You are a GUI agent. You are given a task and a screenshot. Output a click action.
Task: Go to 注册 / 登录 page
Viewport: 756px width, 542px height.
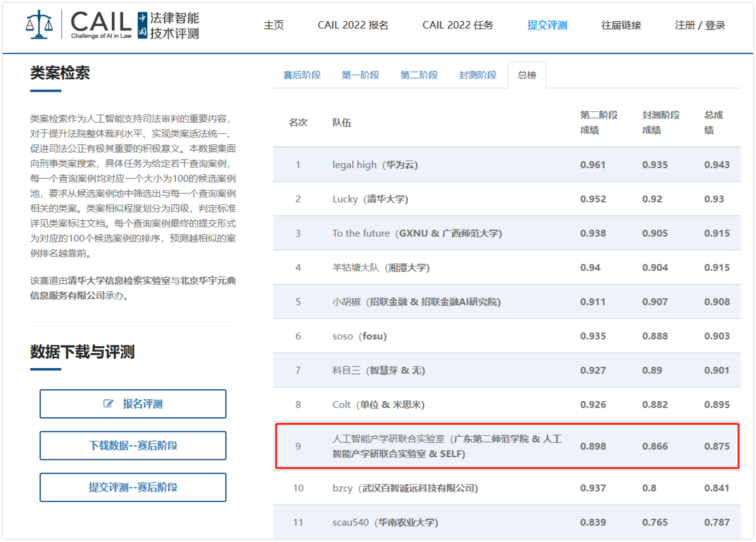click(x=700, y=25)
